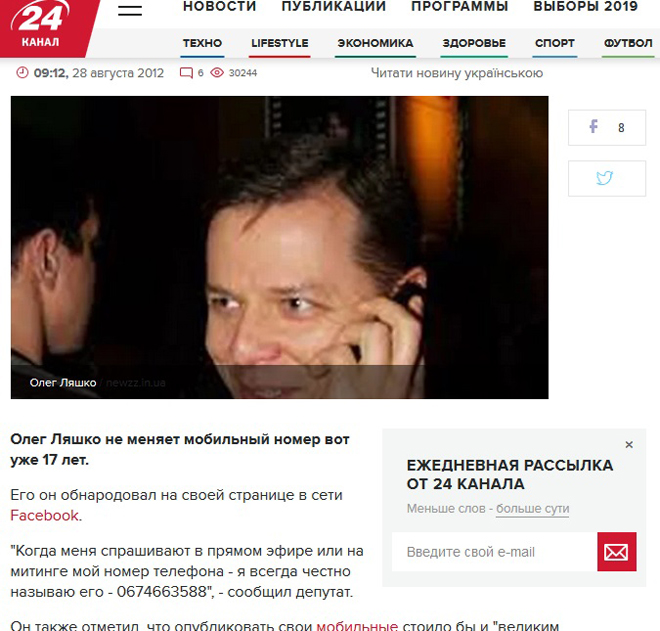Select the Экономика category
This screenshot has height=631, width=660.
(x=375, y=43)
